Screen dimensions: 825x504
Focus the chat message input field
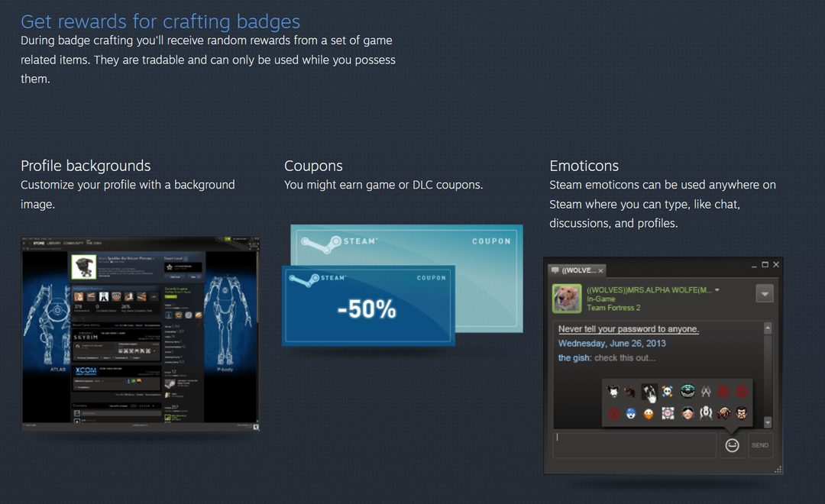click(635, 445)
